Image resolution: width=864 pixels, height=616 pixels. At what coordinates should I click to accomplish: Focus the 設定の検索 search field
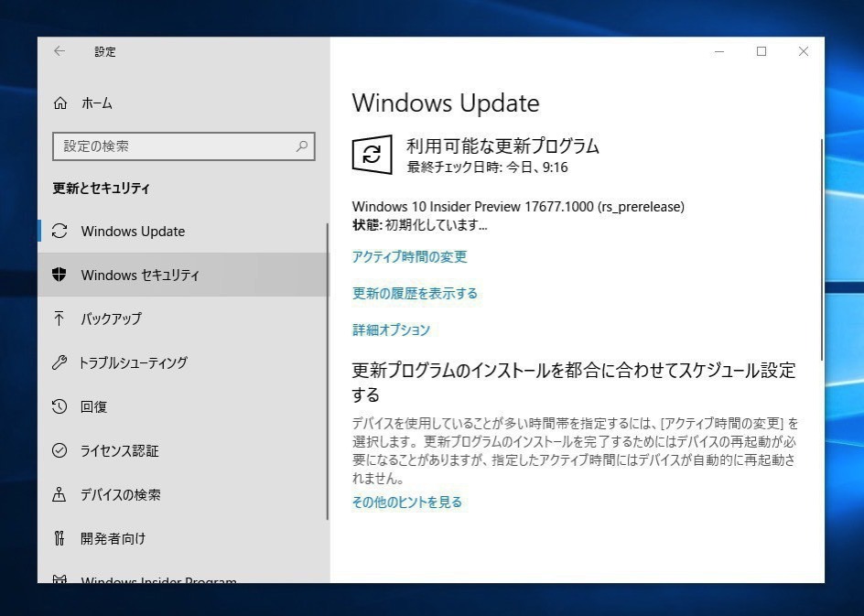coord(183,146)
